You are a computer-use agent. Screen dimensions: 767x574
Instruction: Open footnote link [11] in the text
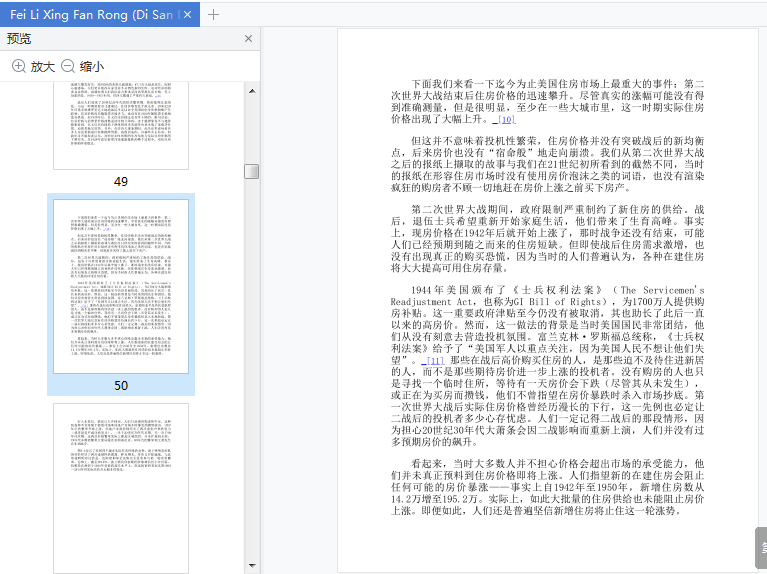coord(432,361)
